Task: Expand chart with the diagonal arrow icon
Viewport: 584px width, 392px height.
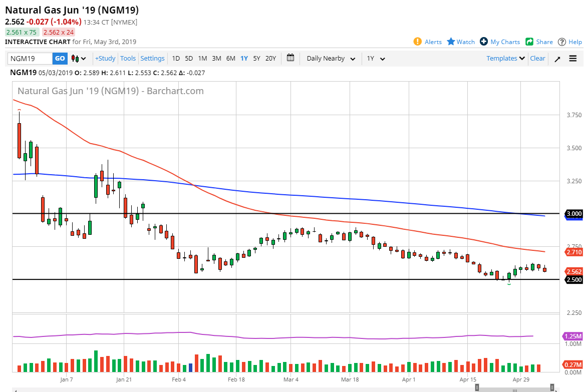Action: coord(557,59)
